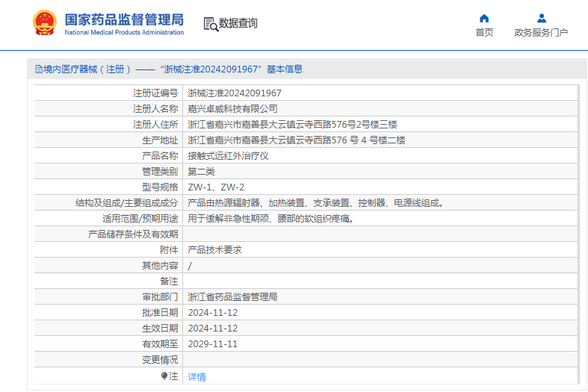Click the 有效期至 row label
The height and width of the screenshot is (392, 588).
click(160, 344)
